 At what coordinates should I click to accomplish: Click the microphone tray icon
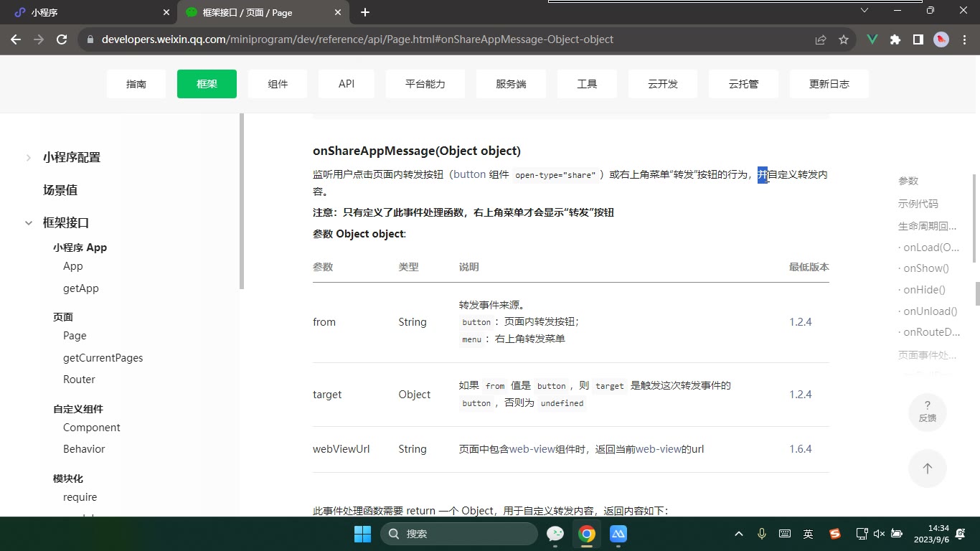coord(762,534)
